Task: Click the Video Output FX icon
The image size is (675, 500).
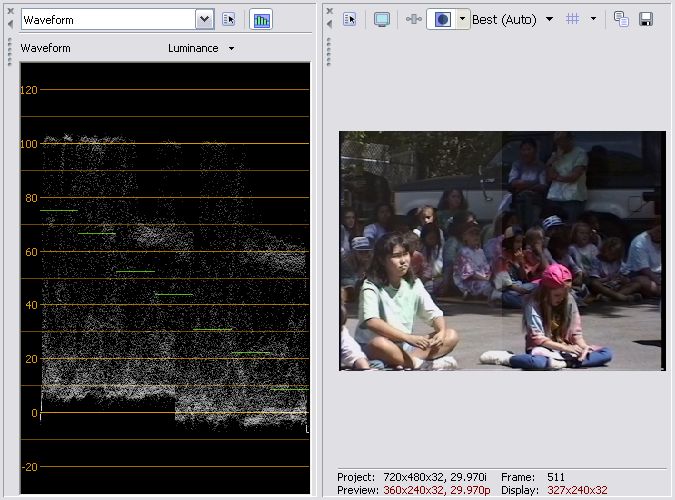Action: 414,19
